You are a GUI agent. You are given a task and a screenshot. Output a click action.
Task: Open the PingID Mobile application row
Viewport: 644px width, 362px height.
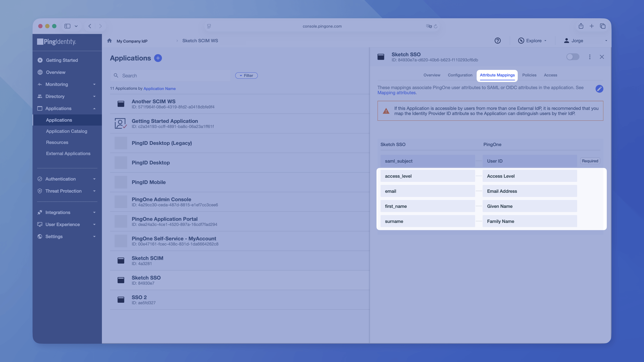tap(240, 182)
